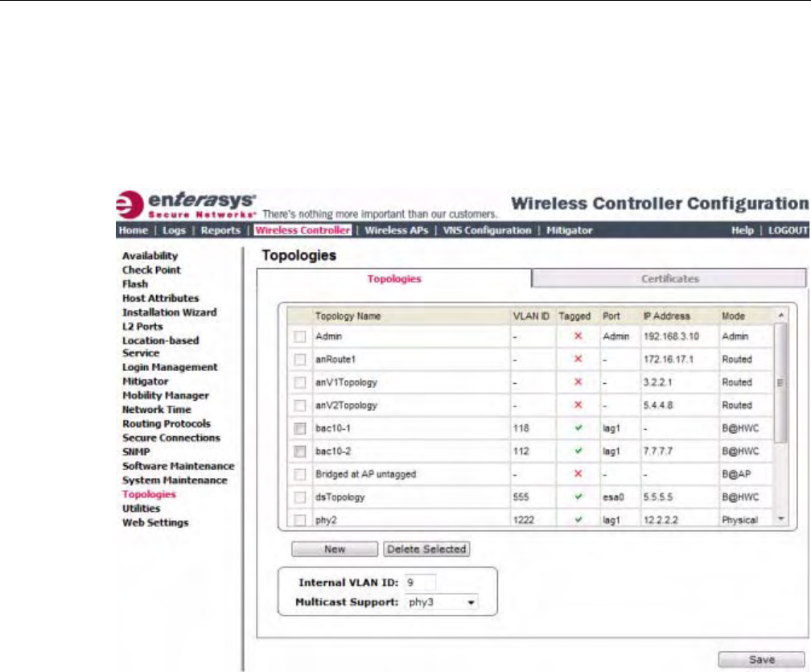This screenshot has height=672, width=811.
Task: Click the Tagged green checkmark for dsTopology
Action: [578, 497]
